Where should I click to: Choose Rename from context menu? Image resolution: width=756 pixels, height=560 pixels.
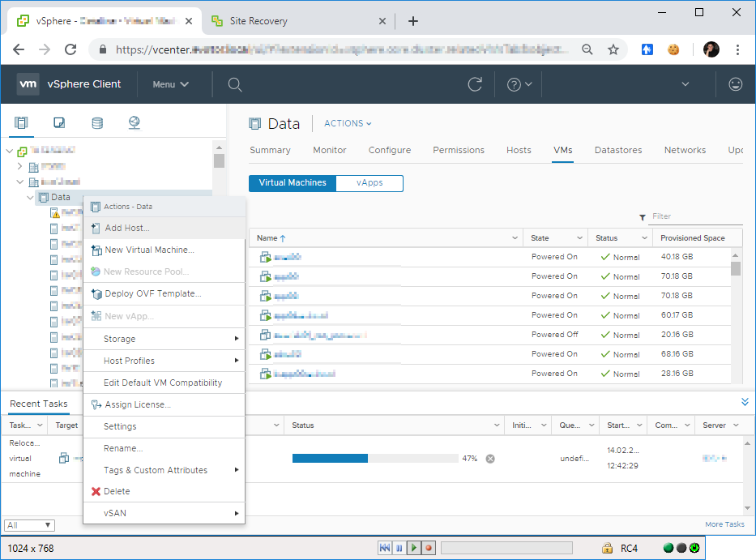pyautogui.click(x=164, y=449)
